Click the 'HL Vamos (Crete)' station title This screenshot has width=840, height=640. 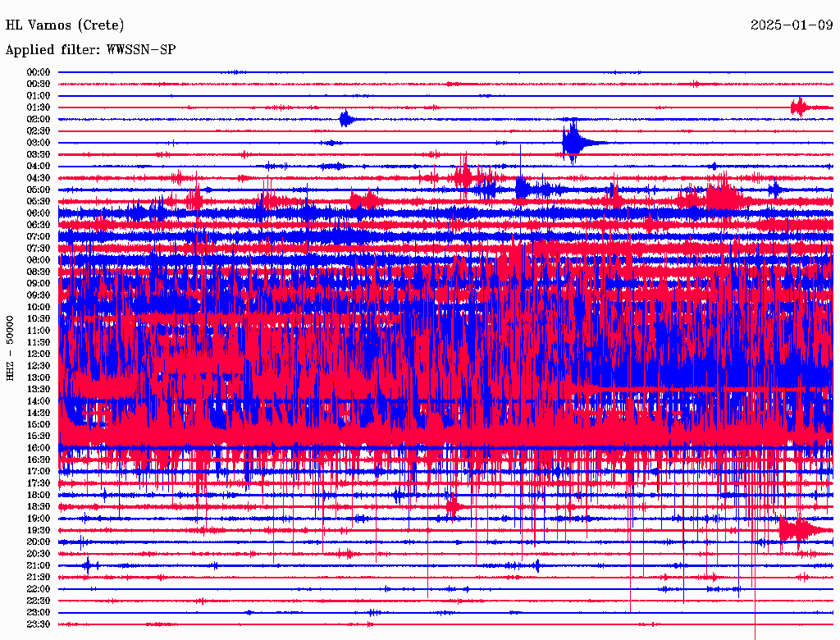(65, 25)
